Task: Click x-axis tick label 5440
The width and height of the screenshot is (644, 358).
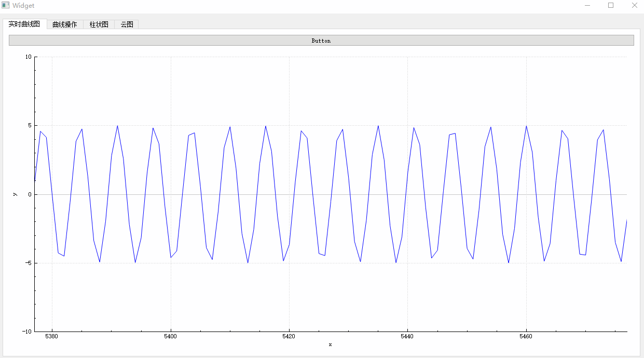Action: click(408, 337)
